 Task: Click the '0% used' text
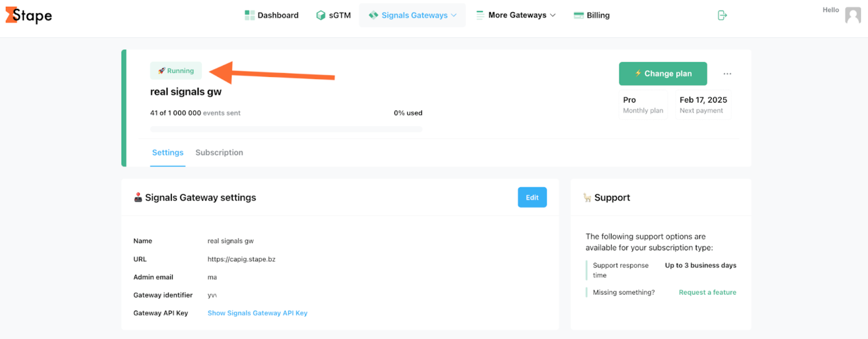[408, 113]
